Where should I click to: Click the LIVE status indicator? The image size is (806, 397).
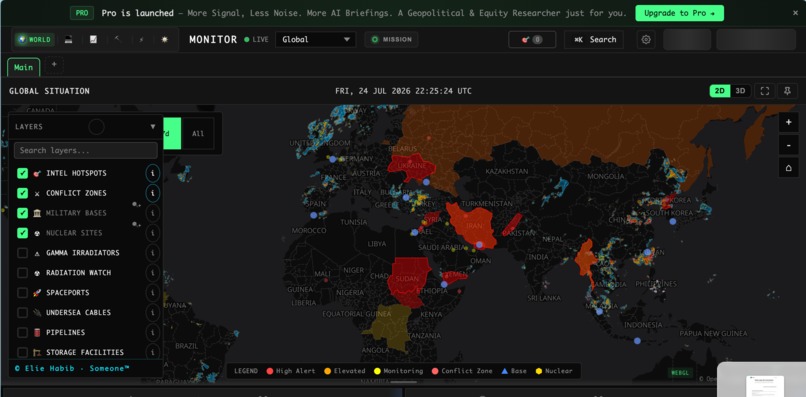(257, 40)
